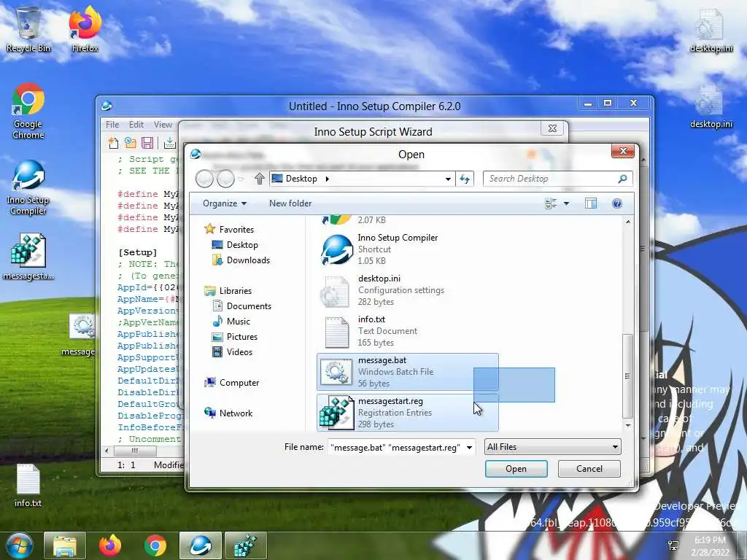Select Favorites in navigation pane
Image resolution: width=747 pixels, height=560 pixels.
pos(230,230)
